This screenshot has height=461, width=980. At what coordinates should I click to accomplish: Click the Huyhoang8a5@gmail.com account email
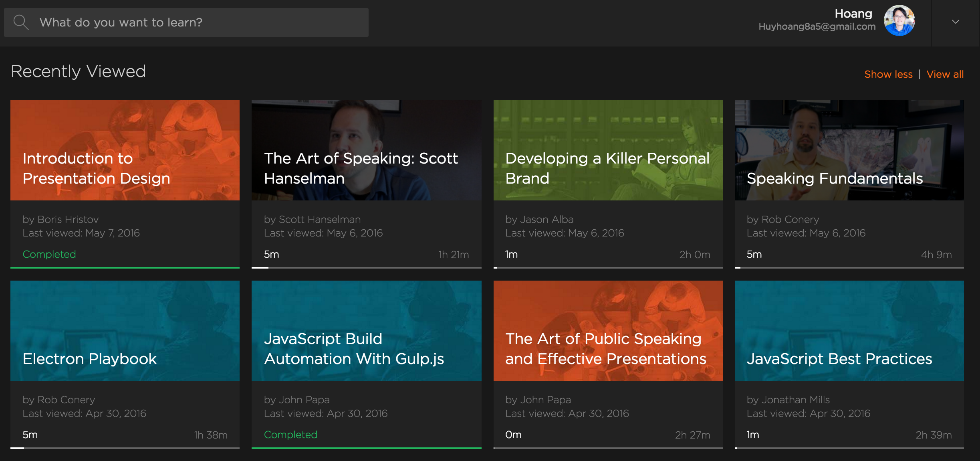click(817, 26)
